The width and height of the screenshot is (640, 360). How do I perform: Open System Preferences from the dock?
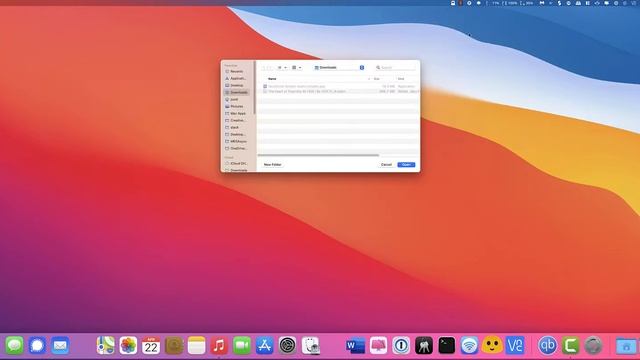point(287,346)
